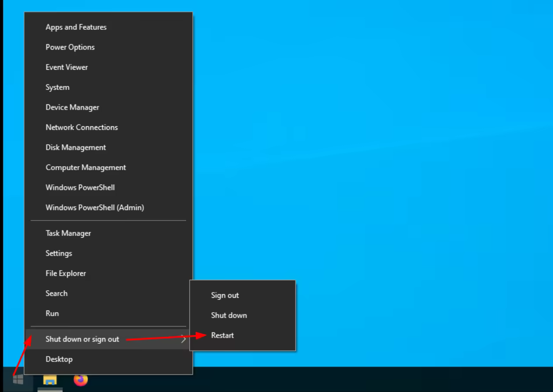Image resolution: width=553 pixels, height=392 pixels.
Task: Click Settings in the menu
Action: pos(58,253)
